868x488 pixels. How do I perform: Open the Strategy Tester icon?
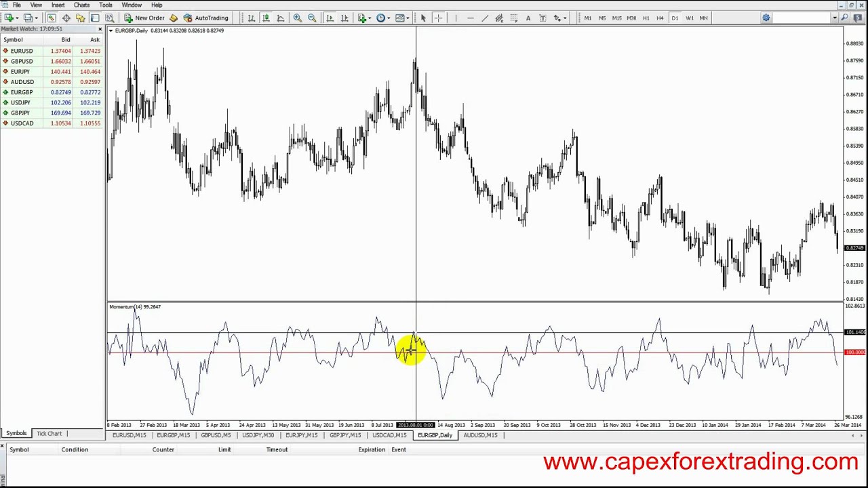point(109,18)
